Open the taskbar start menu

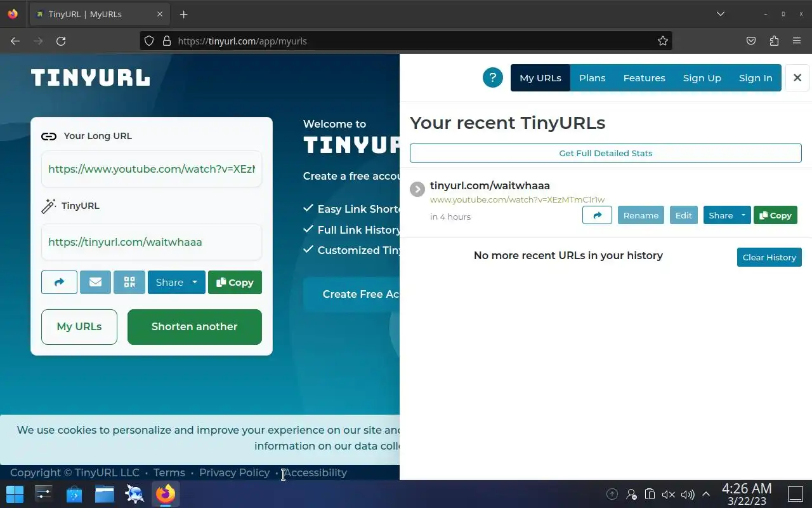point(15,494)
